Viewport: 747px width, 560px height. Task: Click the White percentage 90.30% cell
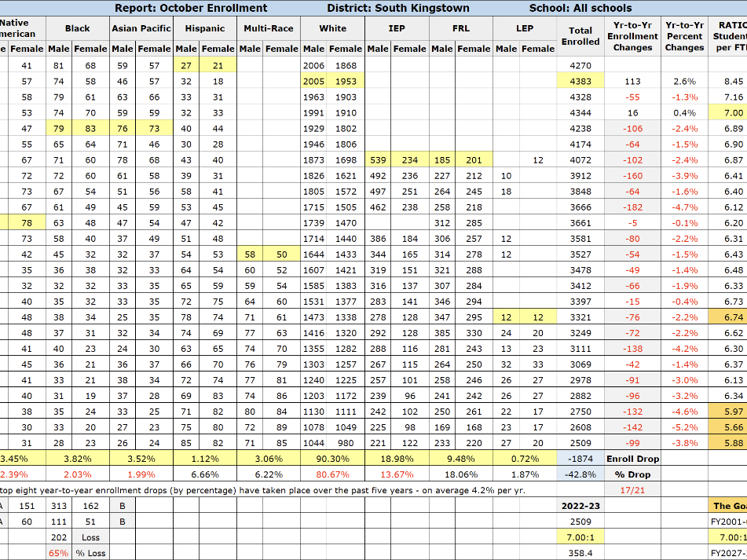click(332, 459)
